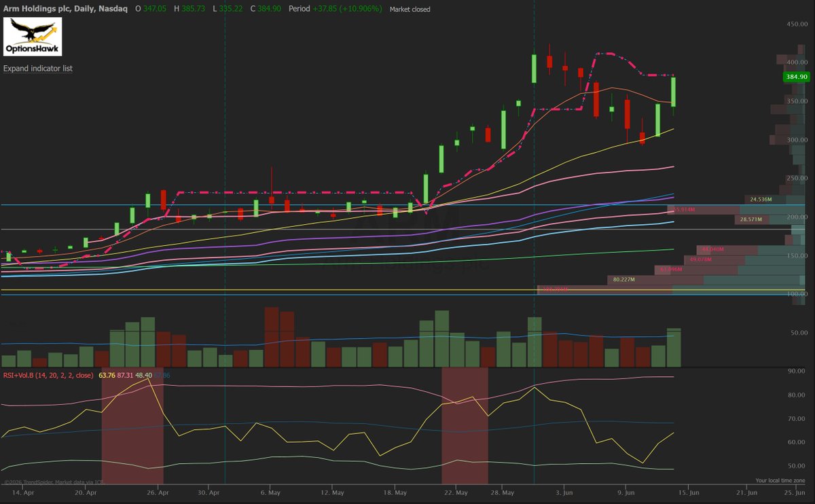This screenshot has width=815, height=504.
Task: Click the Expand indicator list link
Action: tap(38, 69)
